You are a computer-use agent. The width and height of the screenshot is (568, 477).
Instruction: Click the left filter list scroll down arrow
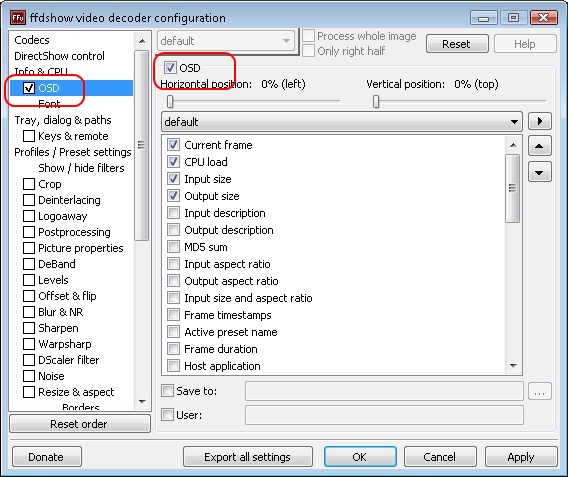click(x=142, y=401)
